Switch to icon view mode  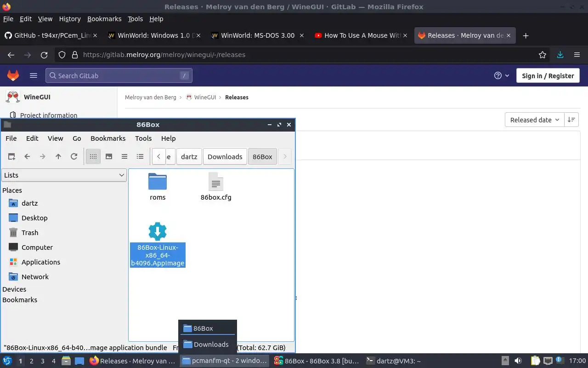click(x=93, y=156)
